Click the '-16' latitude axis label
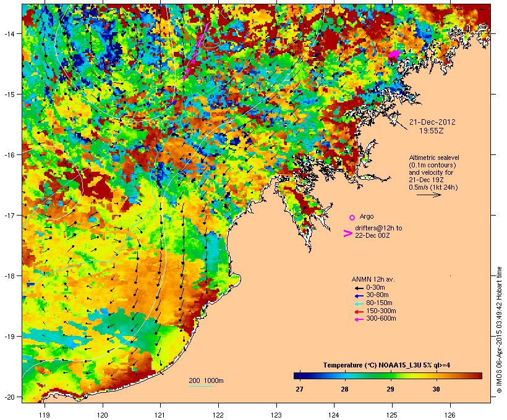Screen dimensions: 507x420 (x=9, y=155)
